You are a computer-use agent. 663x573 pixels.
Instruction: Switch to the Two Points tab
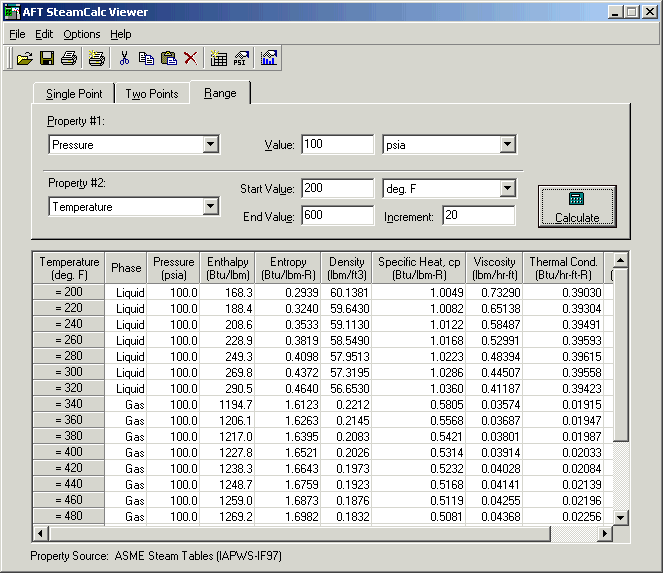pos(152,94)
